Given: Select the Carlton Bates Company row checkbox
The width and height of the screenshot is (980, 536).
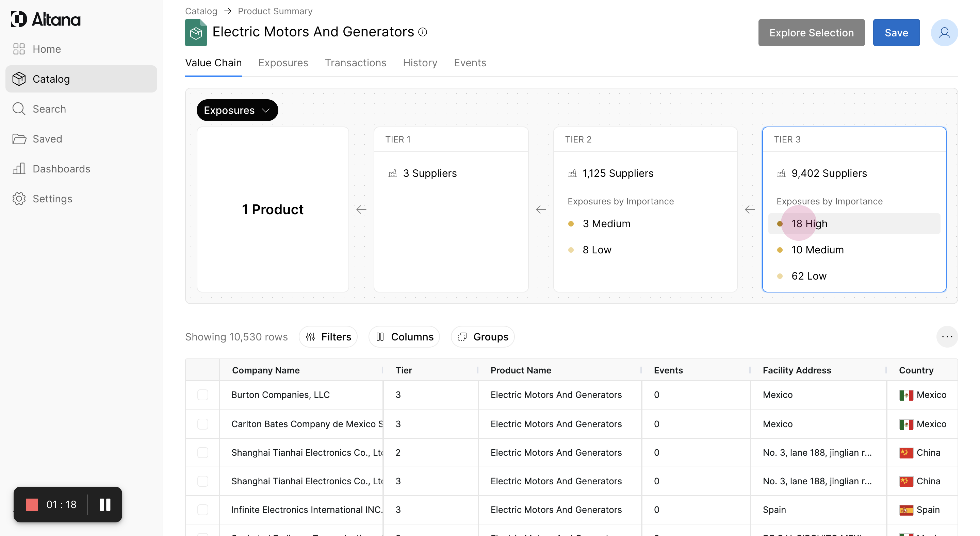Looking at the screenshot, I should pyautogui.click(x=203, y=424).
